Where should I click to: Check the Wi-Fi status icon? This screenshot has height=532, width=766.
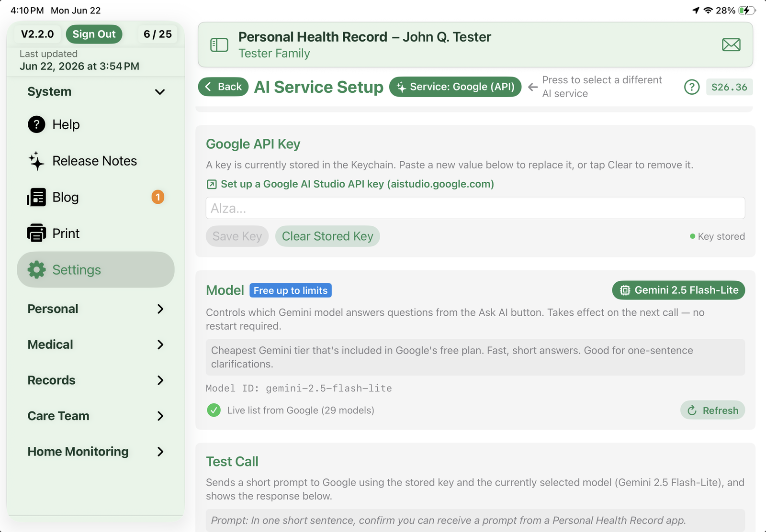click(x=708, y=11)
